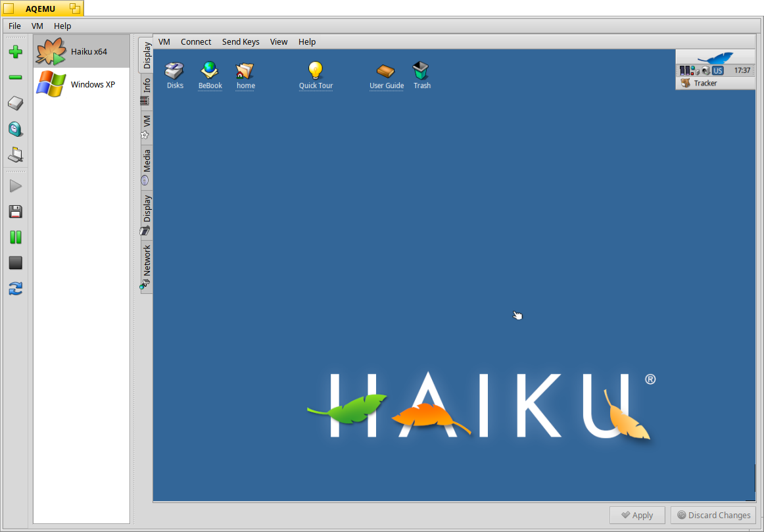This screenshot has width=764, height=532.
Task: Open the File menu in AQEMU
Action: point(14,26)
